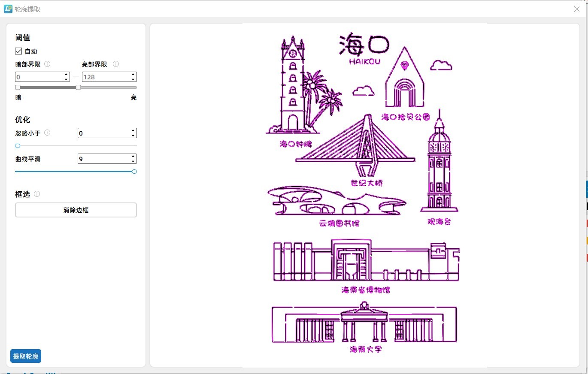Click the 忽略小于 slider handle
The image size is (588, 374).
click(x=17, y=146)
